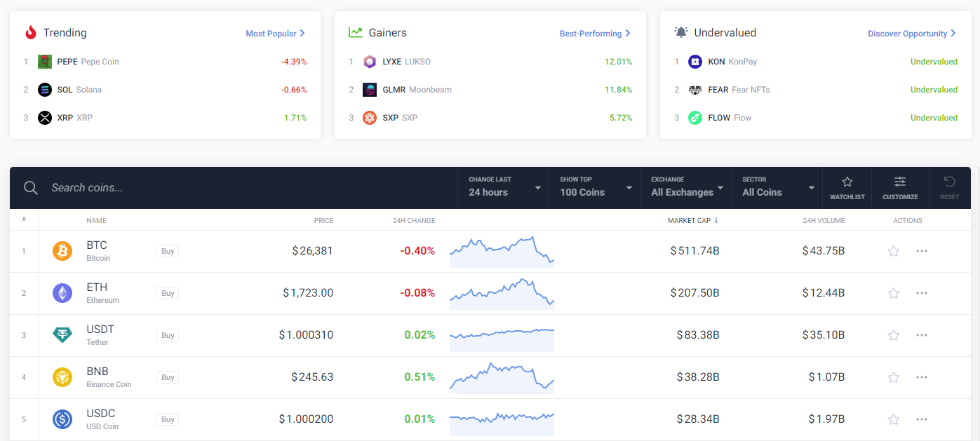The width and height of the screenshot is (980, 441).
Task: Open the more actions menu for USDT
Action: click(922, 335)
